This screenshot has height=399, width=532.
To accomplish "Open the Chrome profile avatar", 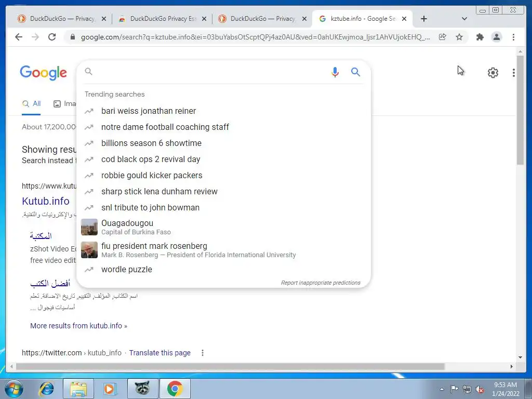I will [x=496, y=37].
